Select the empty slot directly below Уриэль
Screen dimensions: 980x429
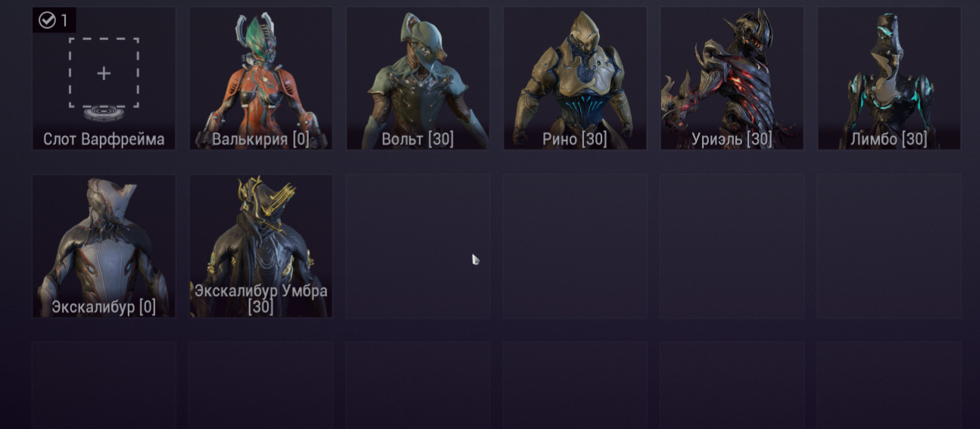point(732,246)
